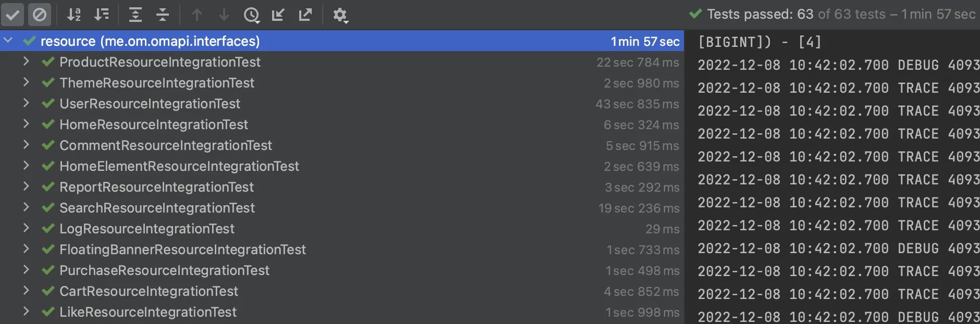Expand ProductResourceIntegrationTest node
The width and height of the screenshot is (980, 324).
pos(26,61)
